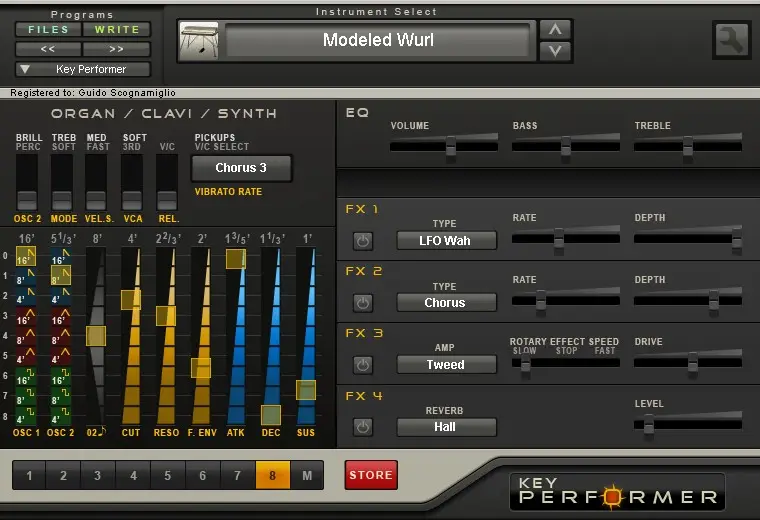Click the WRITE program button
The width and height of the screenshot is (760, 520).
pos(117,30)
